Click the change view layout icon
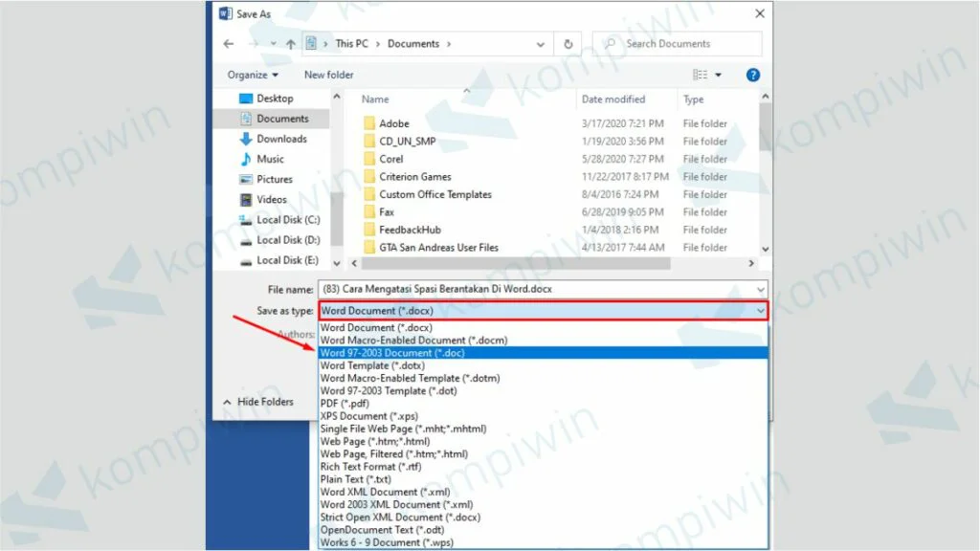Image resolution: width=980 pixels, height=551 pixels. point(701,75)
